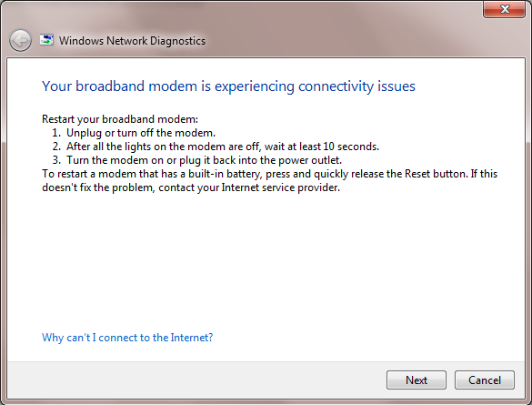Click the words "Reset button" in the paragraph

(436, 174)
